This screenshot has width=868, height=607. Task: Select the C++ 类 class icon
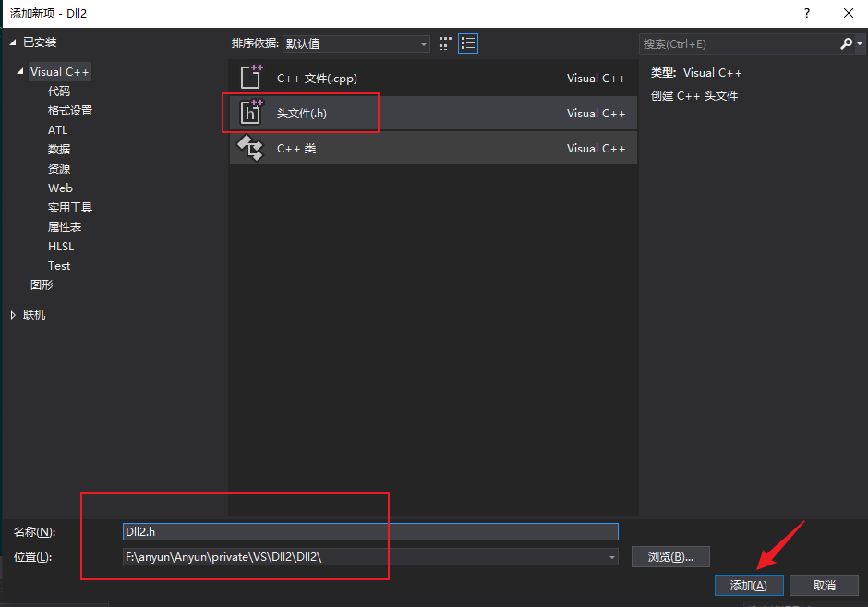click(x=250, y=148)
